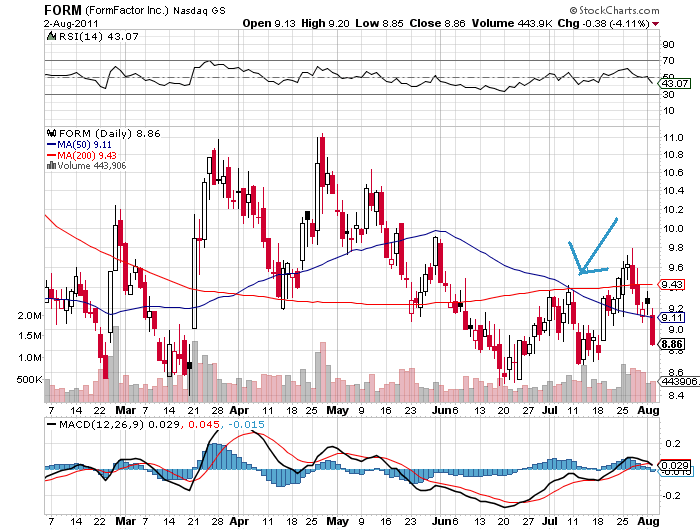This screenshot has height=530, width=700.
Task: Click the 11.0 price axis label
Action: pyautogui.click(x=673, y=138)
